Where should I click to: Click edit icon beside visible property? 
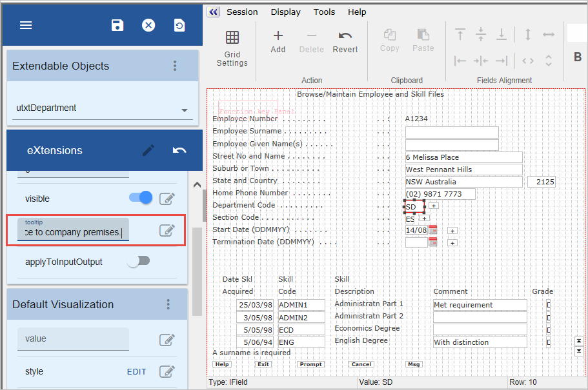[167, 199]
